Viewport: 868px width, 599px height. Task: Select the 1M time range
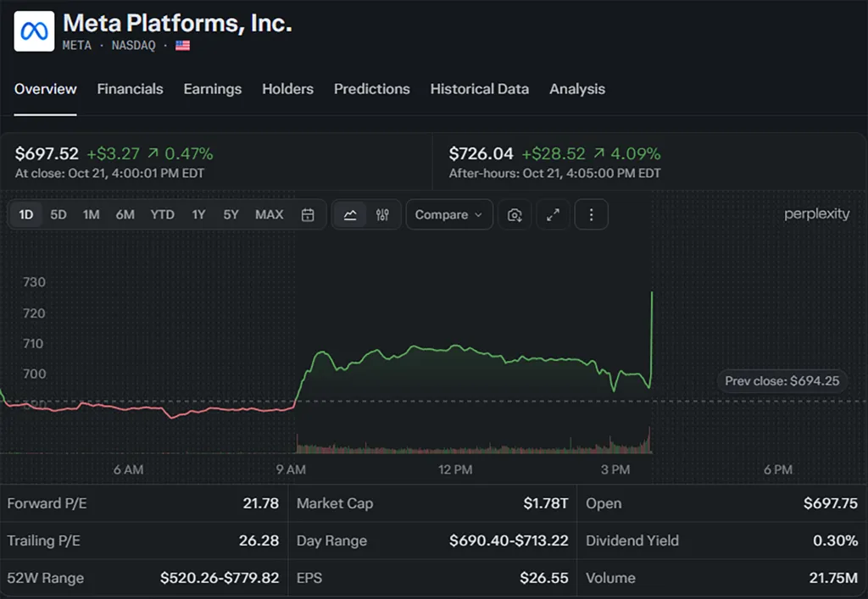[x=92, y=214]
